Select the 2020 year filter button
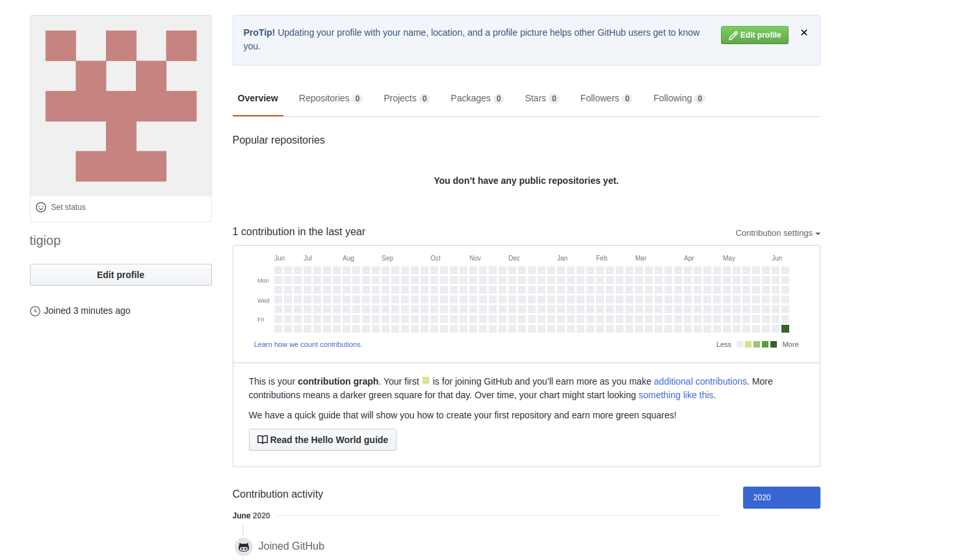 click(781, 498)
